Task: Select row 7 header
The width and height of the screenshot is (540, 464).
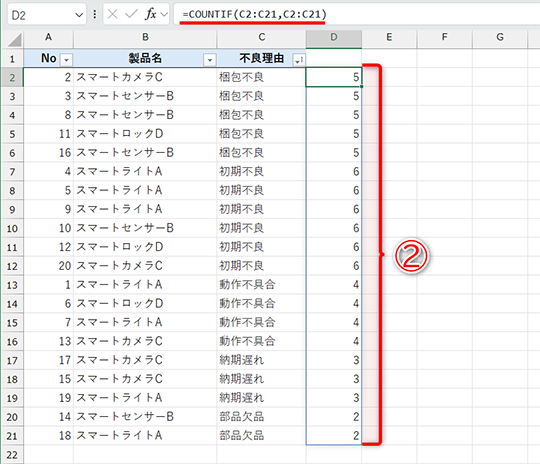Action: pyautogui.click(x=12, y=172)
